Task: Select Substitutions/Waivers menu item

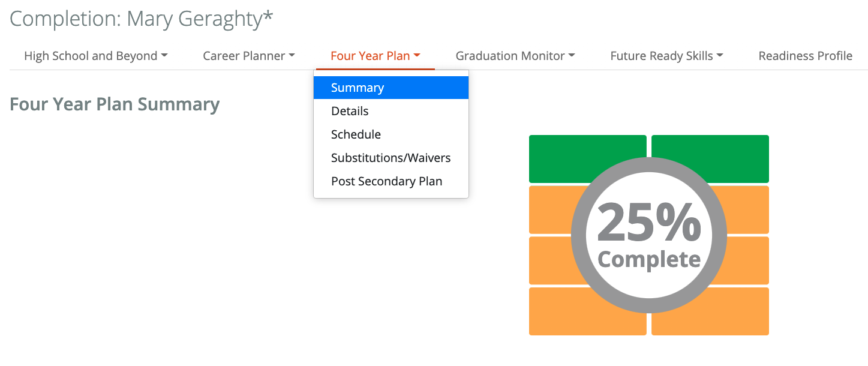Action: [x=391, y=158]
